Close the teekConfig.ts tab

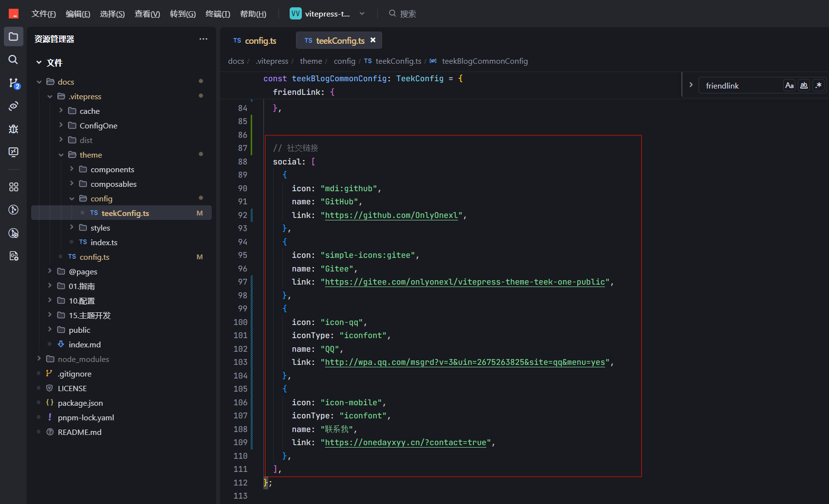tap(373, 40)
